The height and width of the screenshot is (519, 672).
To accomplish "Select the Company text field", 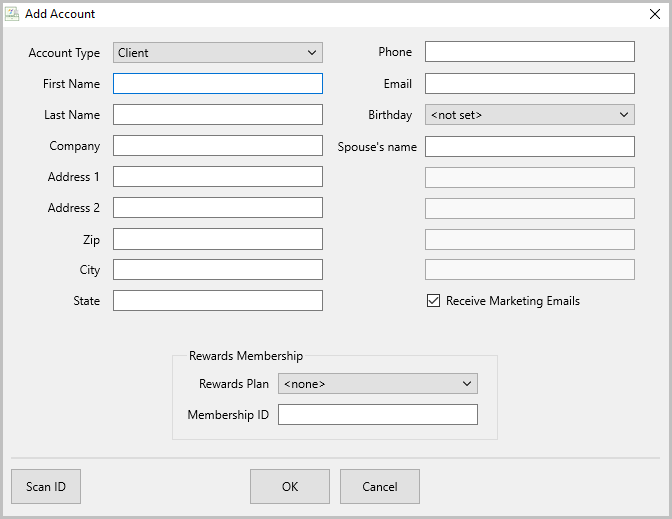I will coord(218,146).
